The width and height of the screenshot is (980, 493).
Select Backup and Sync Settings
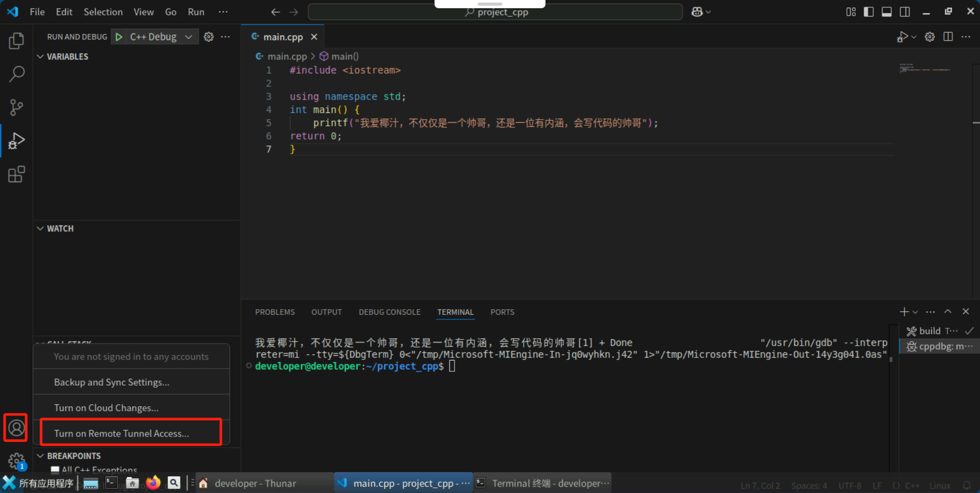pyautogui.click(x=112, y=382)
